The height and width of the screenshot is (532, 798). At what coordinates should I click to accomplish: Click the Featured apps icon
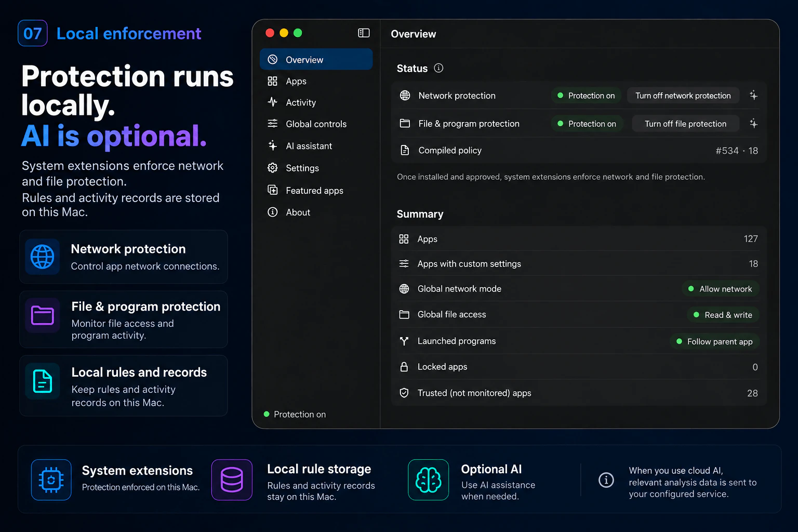click(x=272, y=190)
